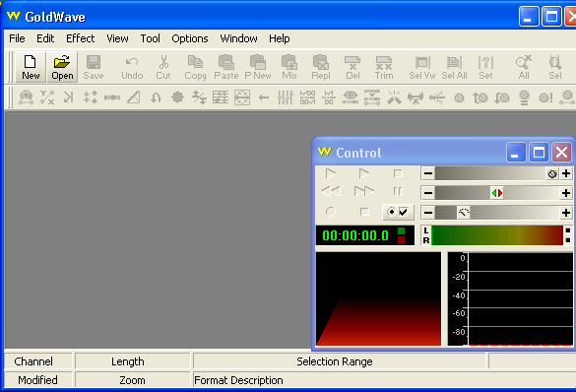
Task: Click the Set selection toolbar button
Action: (x=485, y=67)
